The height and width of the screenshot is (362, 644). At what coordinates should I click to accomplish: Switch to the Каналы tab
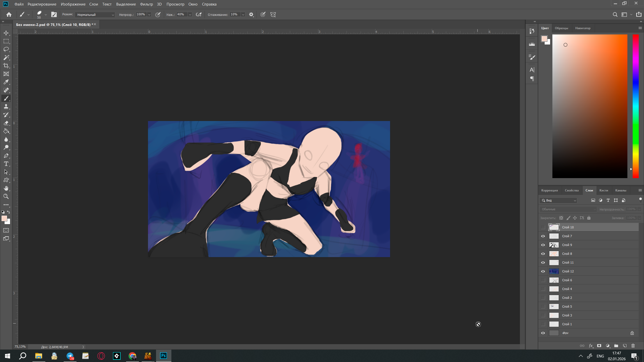pos(621,190)
